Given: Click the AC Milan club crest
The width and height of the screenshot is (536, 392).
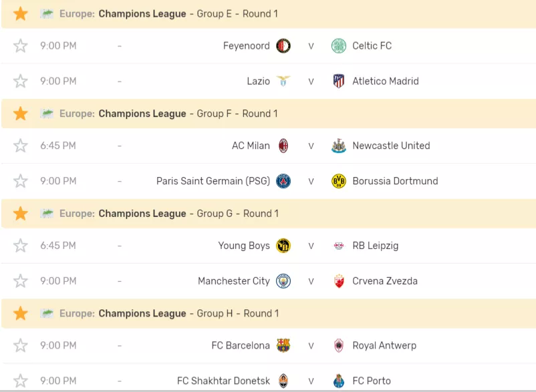Looking at the screenshot, I should 283,146.
